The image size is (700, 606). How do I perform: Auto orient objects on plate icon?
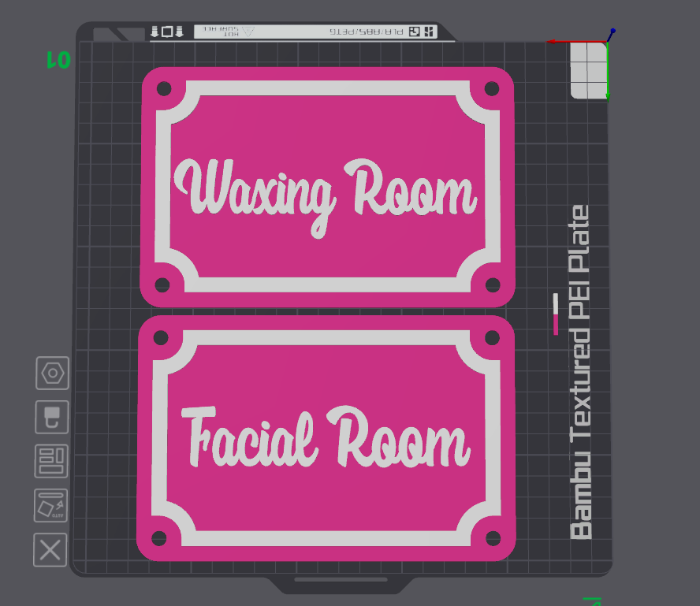tap(50, 506)
